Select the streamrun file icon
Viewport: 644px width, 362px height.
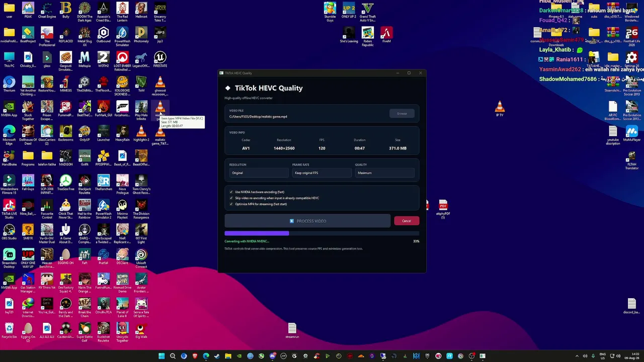tap(292, 331)
